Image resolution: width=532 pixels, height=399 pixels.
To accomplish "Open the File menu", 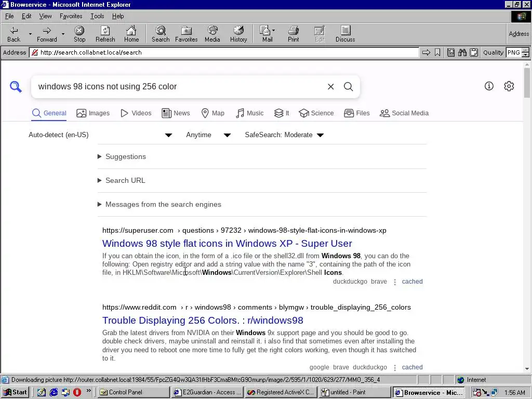I will pyautogui.click(x=9, y=16).
